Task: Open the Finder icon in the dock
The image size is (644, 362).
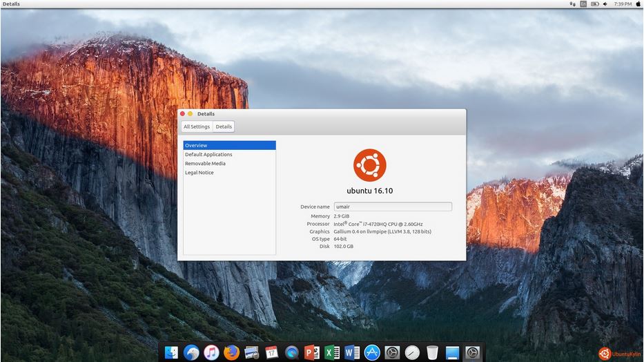Action: [x=171, y=352]
